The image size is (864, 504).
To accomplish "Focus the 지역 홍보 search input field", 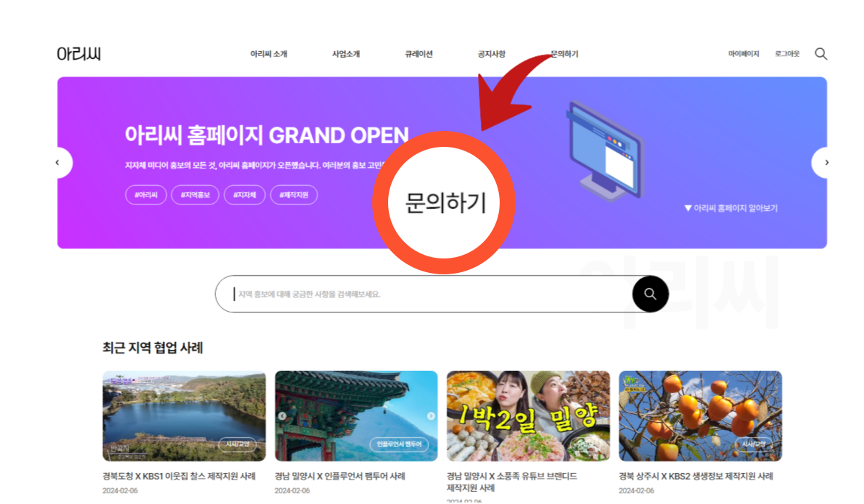I will 423,294.
